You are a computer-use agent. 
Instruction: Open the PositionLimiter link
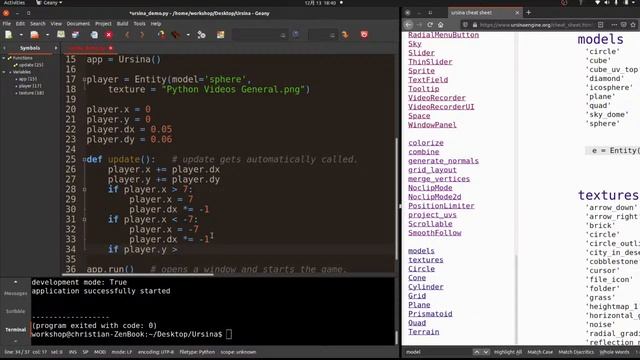point(441,206)
